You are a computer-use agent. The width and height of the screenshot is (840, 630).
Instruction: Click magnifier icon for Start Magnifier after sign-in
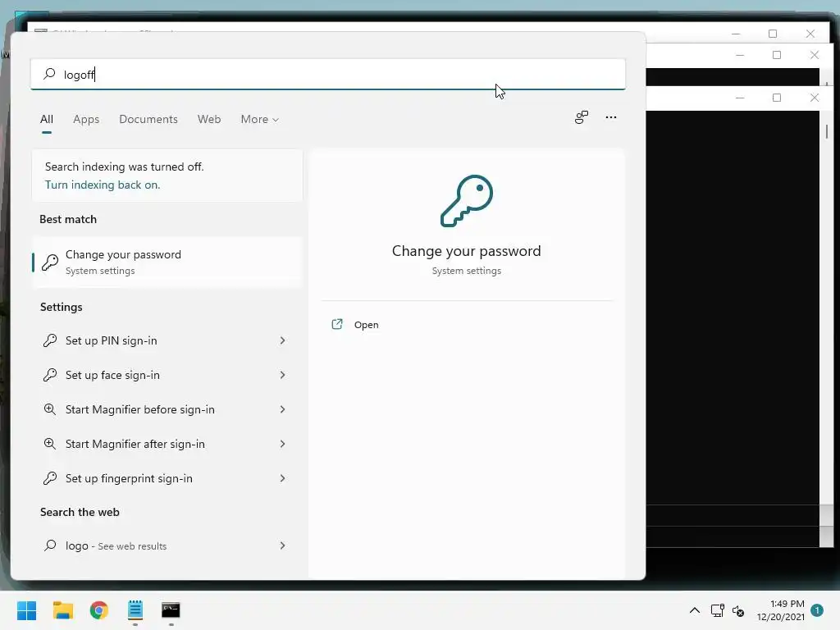[50, 444]
